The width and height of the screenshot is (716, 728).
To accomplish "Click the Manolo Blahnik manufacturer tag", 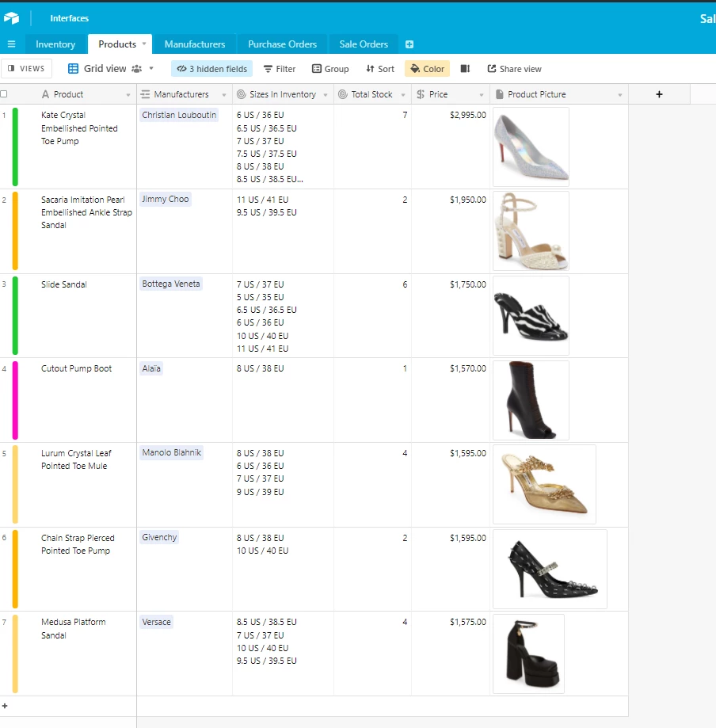I will pyautogui.click(x=172, y=452).
